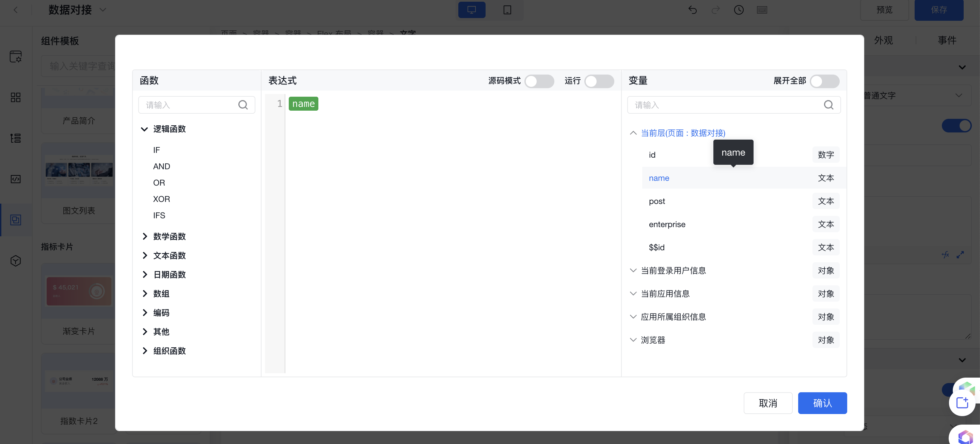This screenshot has width=980, height=444.
Task: Select the IFS function
Action: tap(159, 215)
